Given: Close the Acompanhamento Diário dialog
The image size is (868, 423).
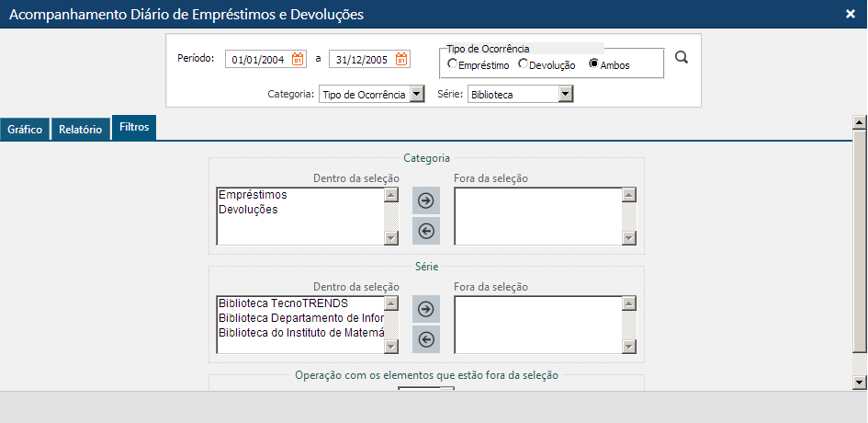Looking at the screenshot, I should pyautogui.click(x=851, y=15).
